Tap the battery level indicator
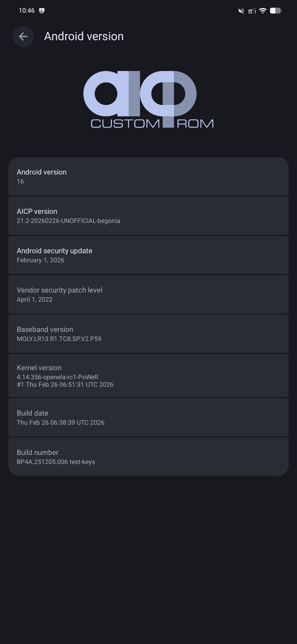Screen dimensions: 297x644 (x=276, y=11)
